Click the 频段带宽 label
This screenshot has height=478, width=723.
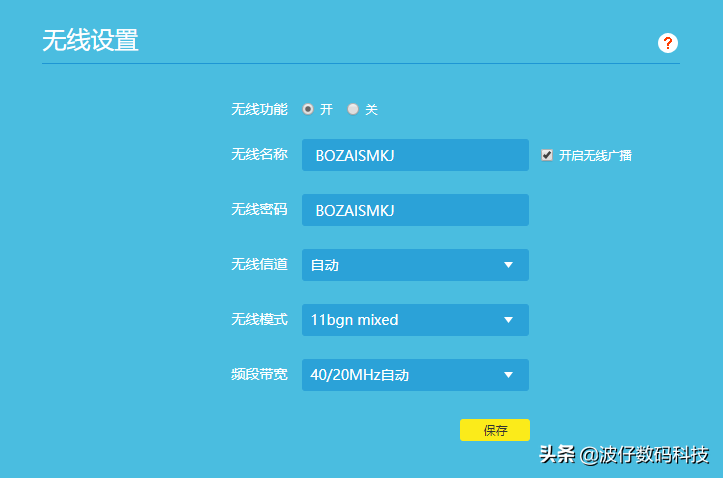click(x=259, y=374)
